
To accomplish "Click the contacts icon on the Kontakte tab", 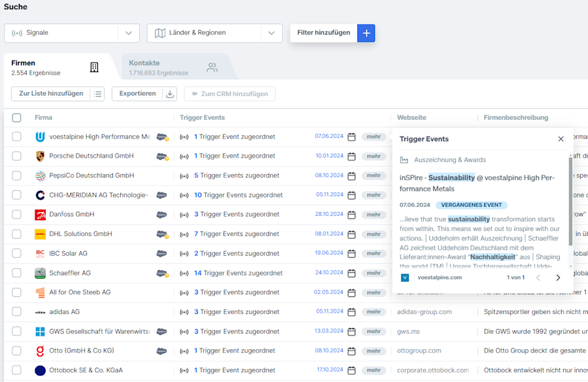I will click(x=211, y=66).
